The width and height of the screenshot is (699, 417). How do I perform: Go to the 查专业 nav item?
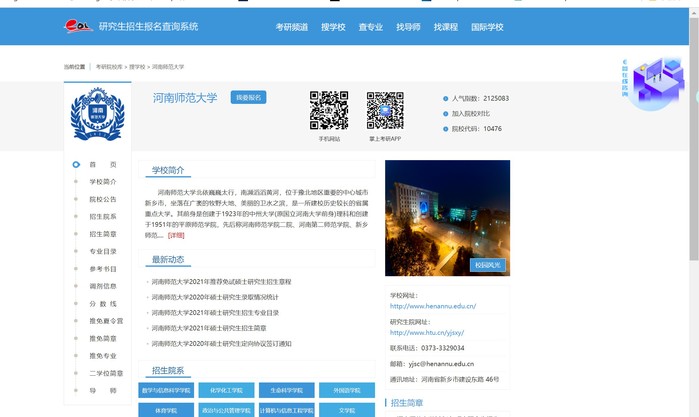pyautogui.click(x=371, y=26)
